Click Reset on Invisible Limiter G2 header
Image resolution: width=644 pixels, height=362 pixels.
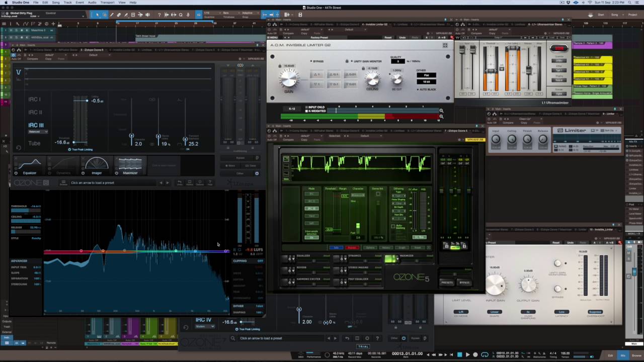pos(388,38)
